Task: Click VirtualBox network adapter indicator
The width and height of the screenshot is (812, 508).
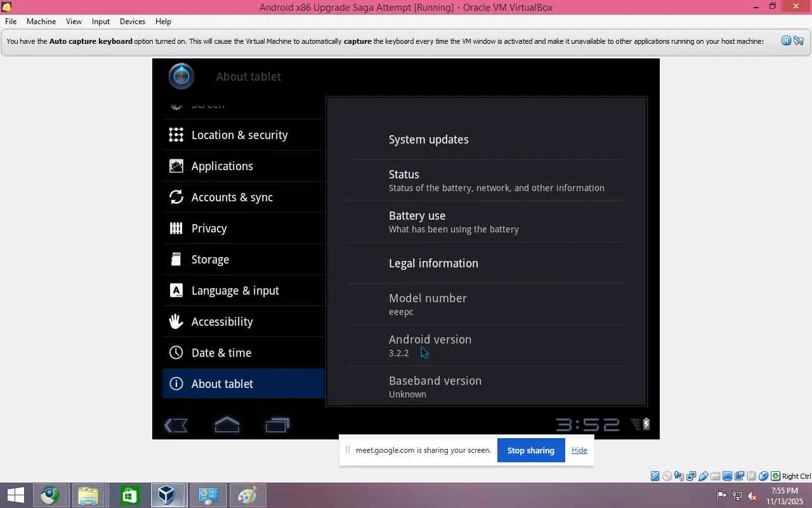Action: [691, 476]
